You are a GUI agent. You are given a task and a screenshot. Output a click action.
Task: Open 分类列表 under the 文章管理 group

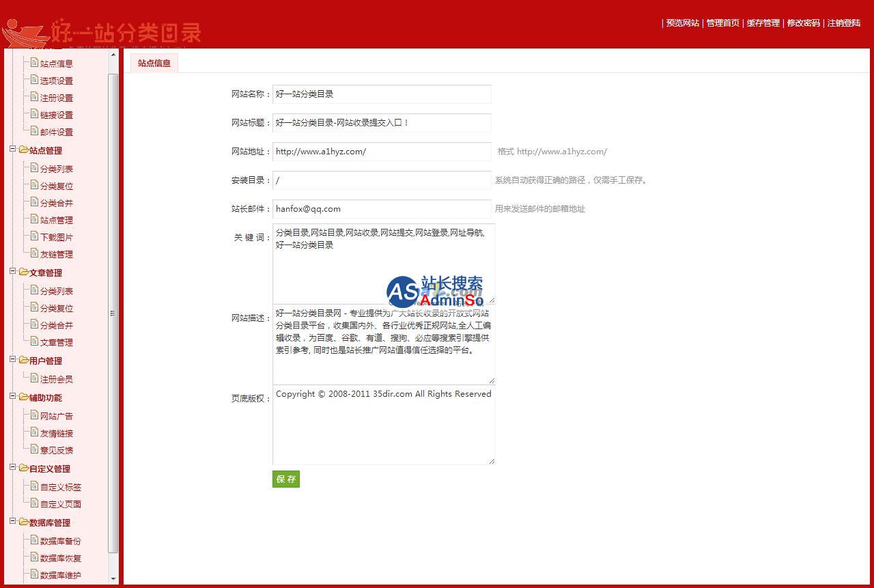click(57, 291)
